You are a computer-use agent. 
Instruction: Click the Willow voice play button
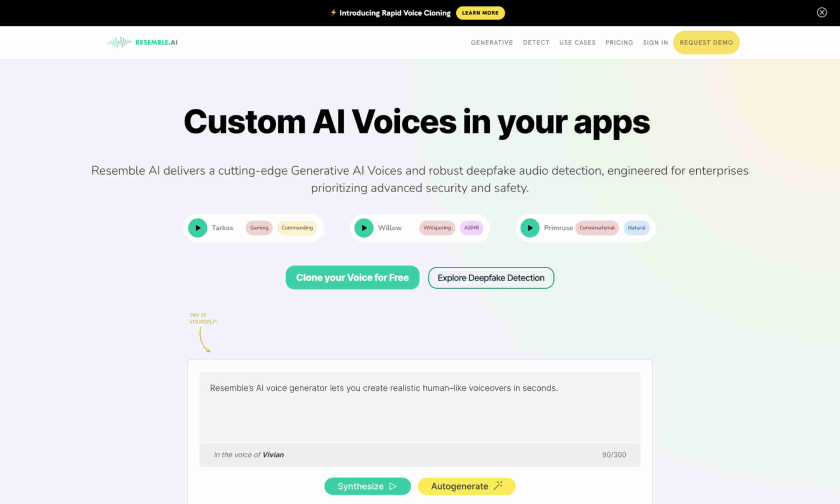coord(363,227)
